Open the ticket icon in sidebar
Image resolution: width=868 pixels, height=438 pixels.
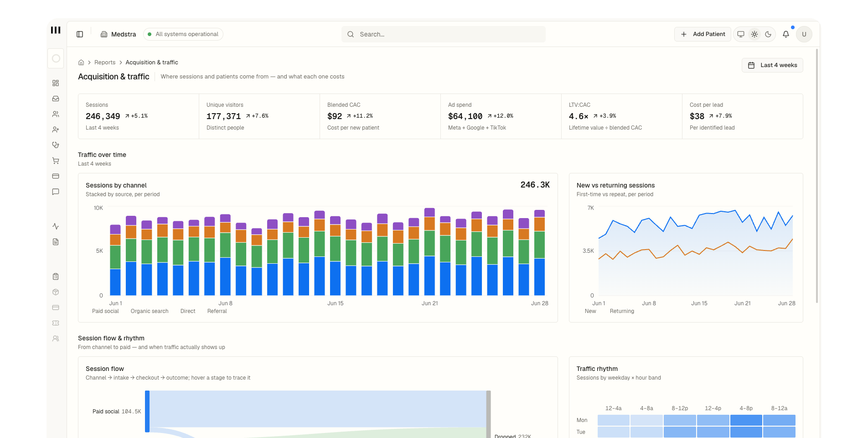[56, 323]
